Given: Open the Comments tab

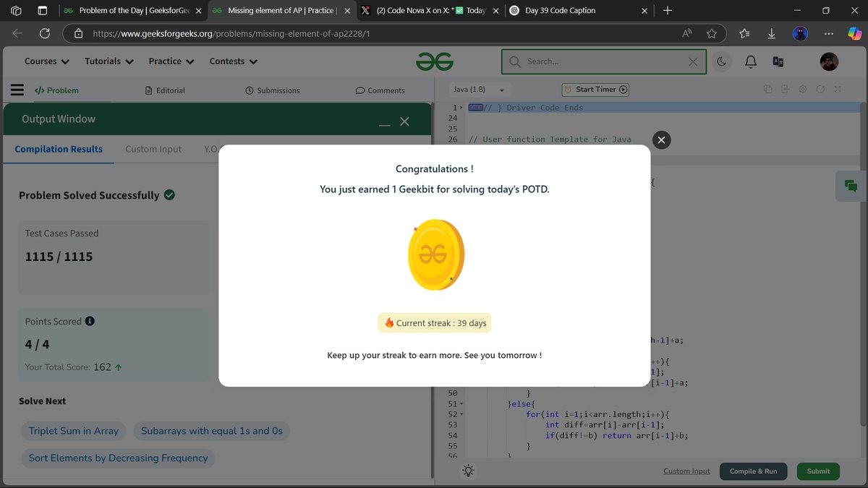Looking at the screenshot, I should (380, 90).
